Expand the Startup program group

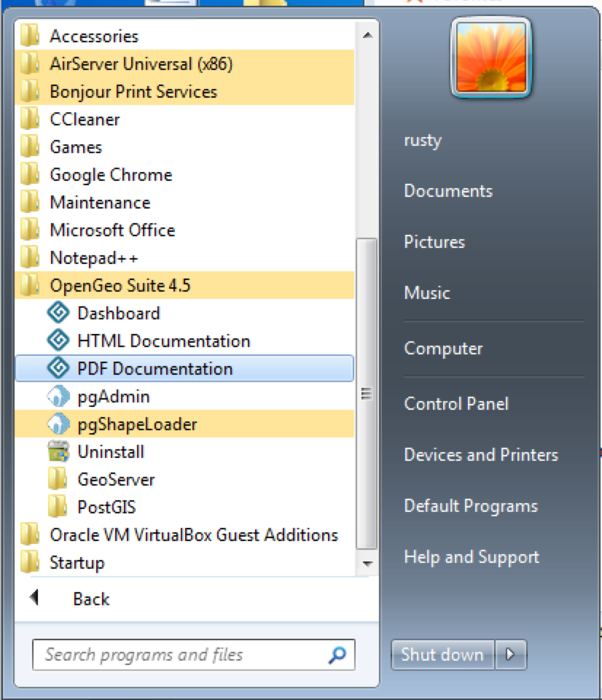point(184,562)
